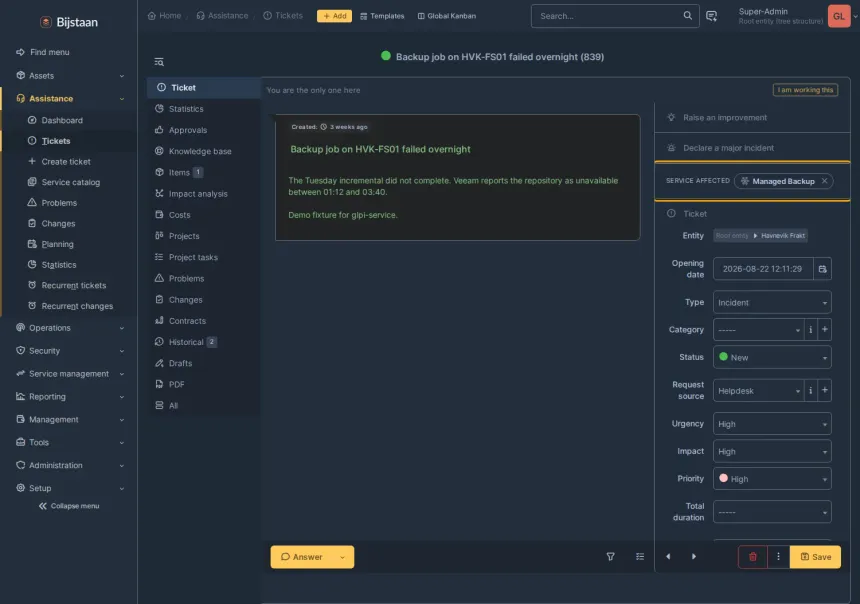Open the three-dots more actions menu

click(x=778, y=557)
